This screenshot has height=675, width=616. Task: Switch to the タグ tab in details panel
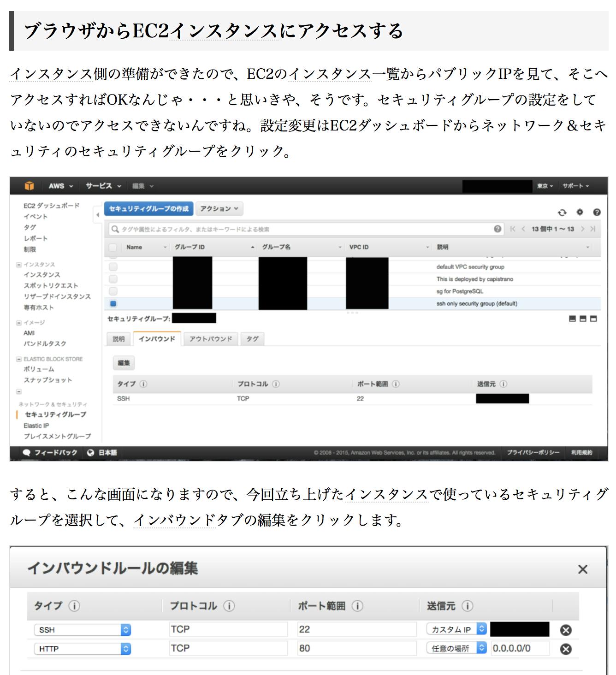(252, 339)
